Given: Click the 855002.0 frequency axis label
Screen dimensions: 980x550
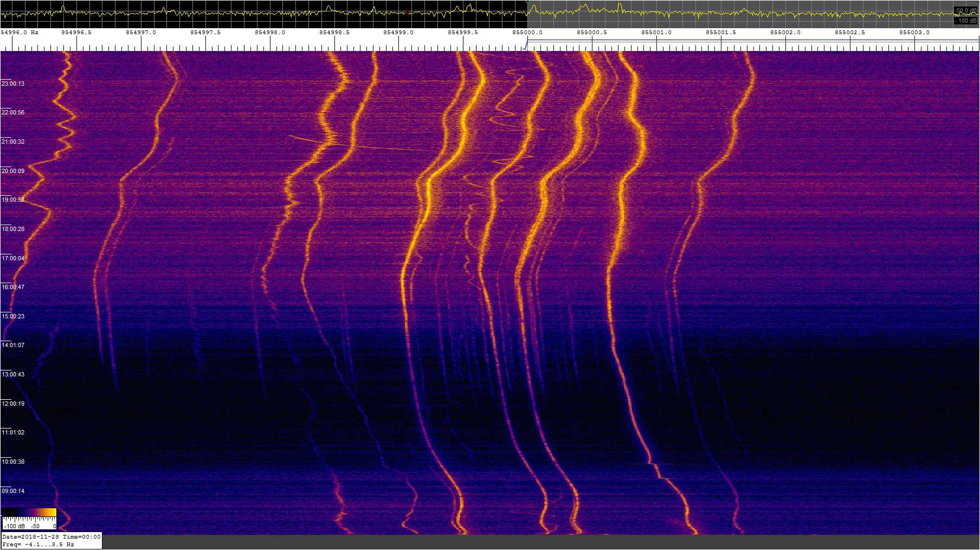Looking at the screenshot, I should pyautogui.click(x=785, y=33).
